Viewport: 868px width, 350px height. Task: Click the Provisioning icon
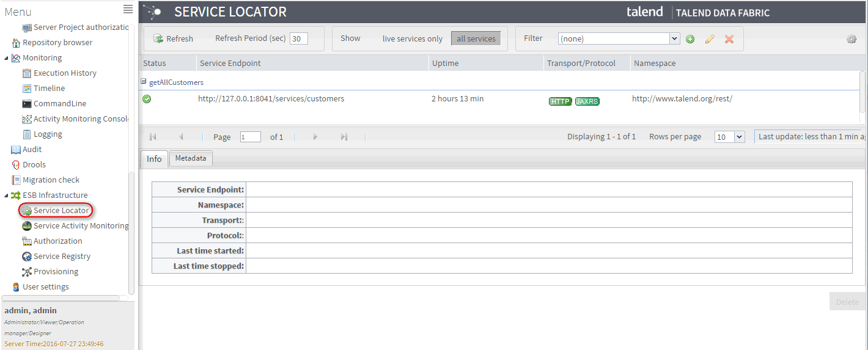click(27, 272)
